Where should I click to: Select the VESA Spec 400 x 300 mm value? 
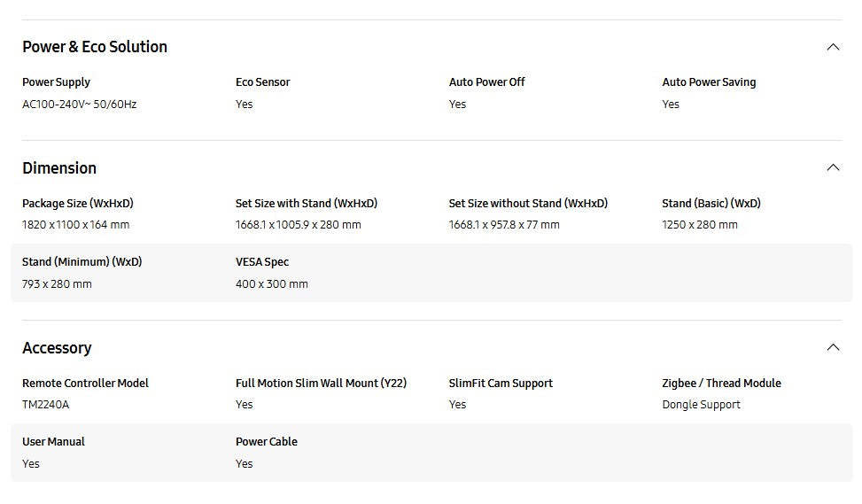271,284
